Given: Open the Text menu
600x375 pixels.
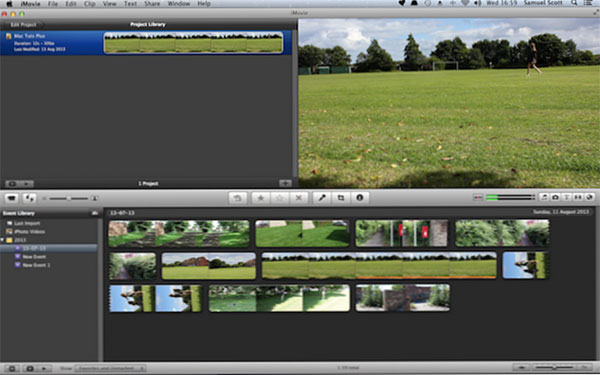Looking at the screenshot, I should 130,4.
